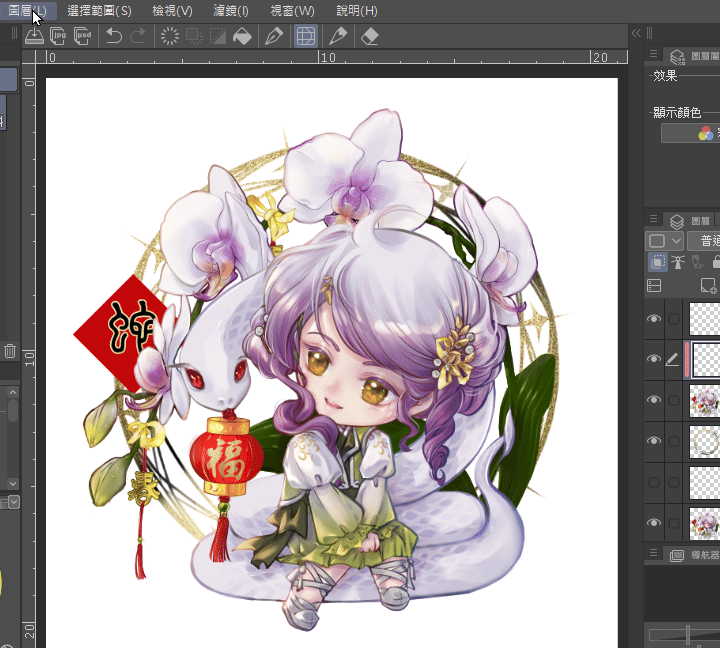Click the red lantern on the canvas
Image resolution: width=720 pixels, height=648 pixels.
pyautogui.click(x=226, y=457)
